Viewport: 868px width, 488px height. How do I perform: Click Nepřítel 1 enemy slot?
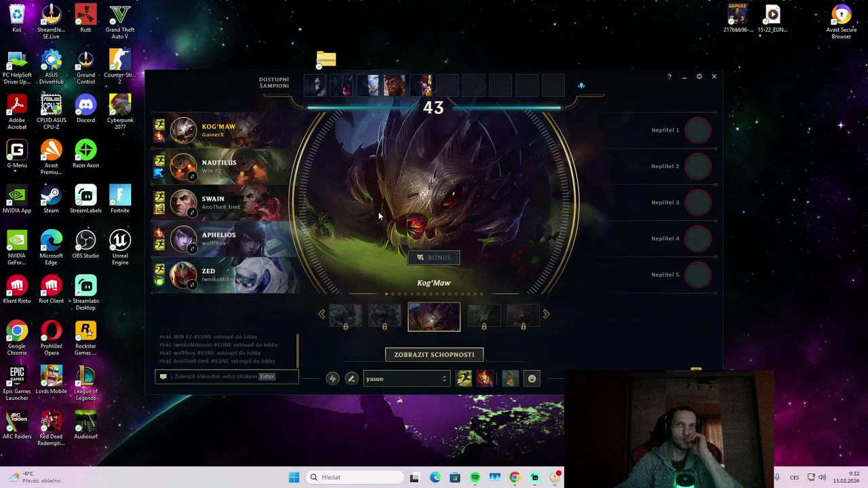click(x=682, y=130)
